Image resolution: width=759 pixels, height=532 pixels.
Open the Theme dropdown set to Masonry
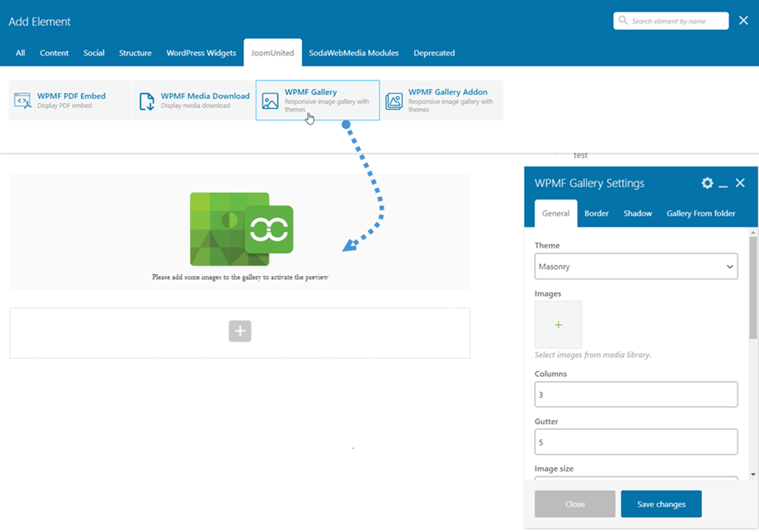click(x=635, y=266)
